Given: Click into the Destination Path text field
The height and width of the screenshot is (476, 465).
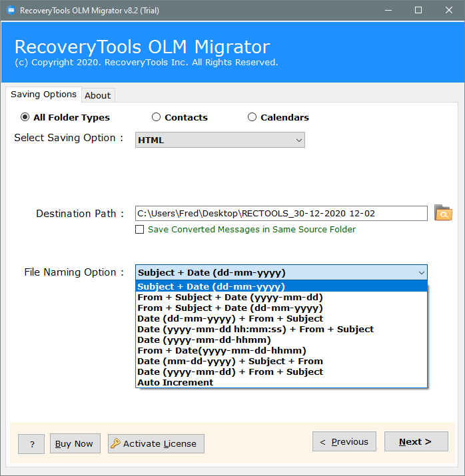Looking at the screenshot, I should pos(281,214).
